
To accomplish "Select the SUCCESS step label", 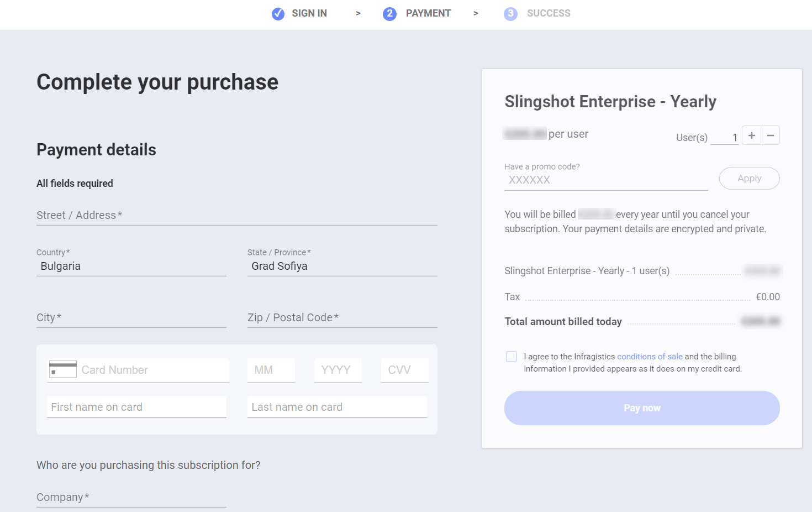I will [549, 13].
